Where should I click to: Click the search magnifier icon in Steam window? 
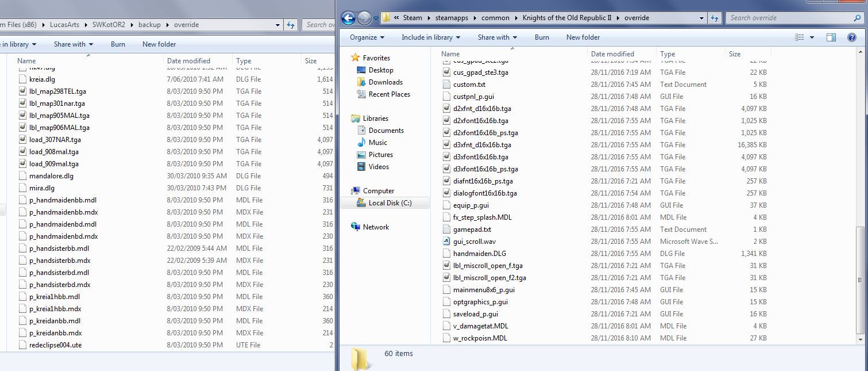(x=858, y=18)
